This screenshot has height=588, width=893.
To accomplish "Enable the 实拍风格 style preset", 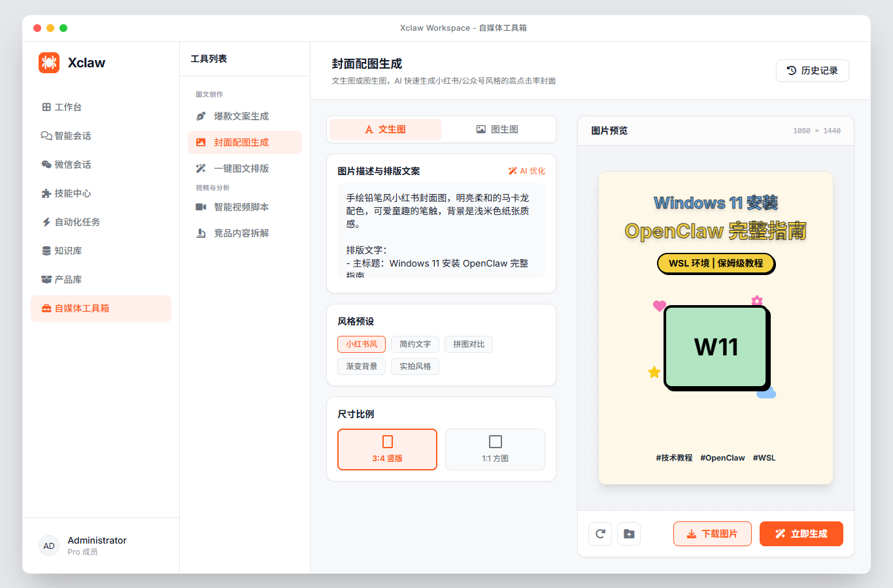I will coord(414,367).
